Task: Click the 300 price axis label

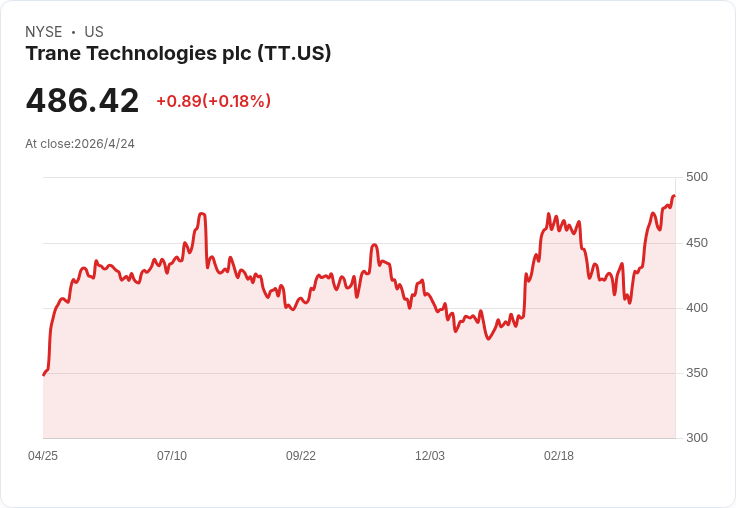Action: 697,438
